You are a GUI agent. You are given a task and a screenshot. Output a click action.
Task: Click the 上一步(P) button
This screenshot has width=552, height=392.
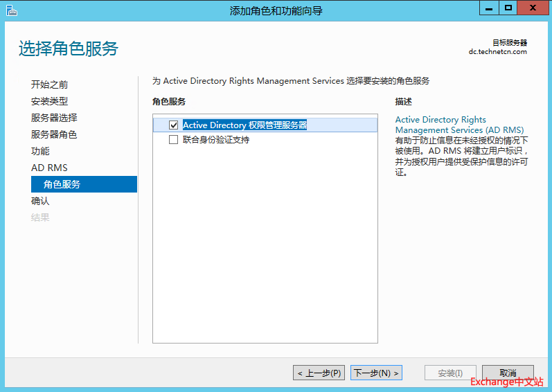click(x=319, y=373)
